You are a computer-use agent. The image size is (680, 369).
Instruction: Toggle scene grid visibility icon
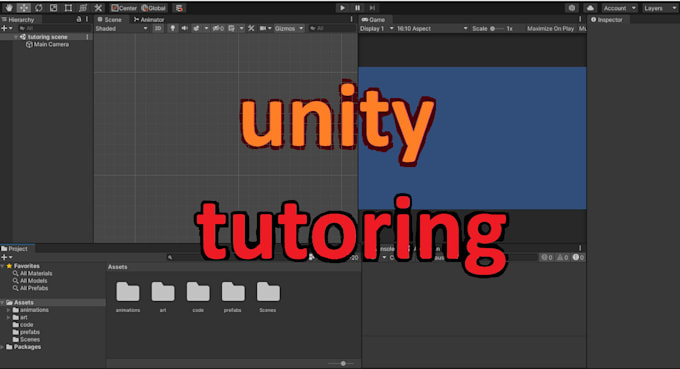click(232, 28)
